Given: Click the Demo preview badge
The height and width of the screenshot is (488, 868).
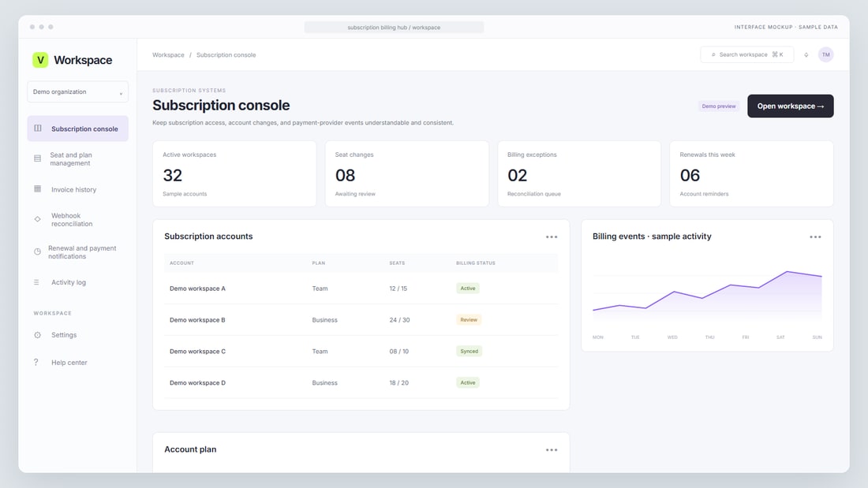Looking at the screenshot, I should click(719, 106).
